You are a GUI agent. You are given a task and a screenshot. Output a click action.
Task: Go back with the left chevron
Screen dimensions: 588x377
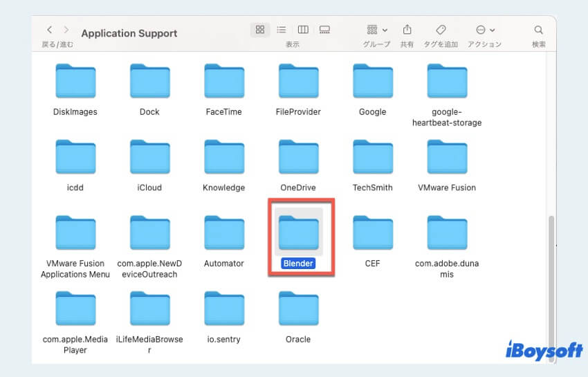[49, 30]
